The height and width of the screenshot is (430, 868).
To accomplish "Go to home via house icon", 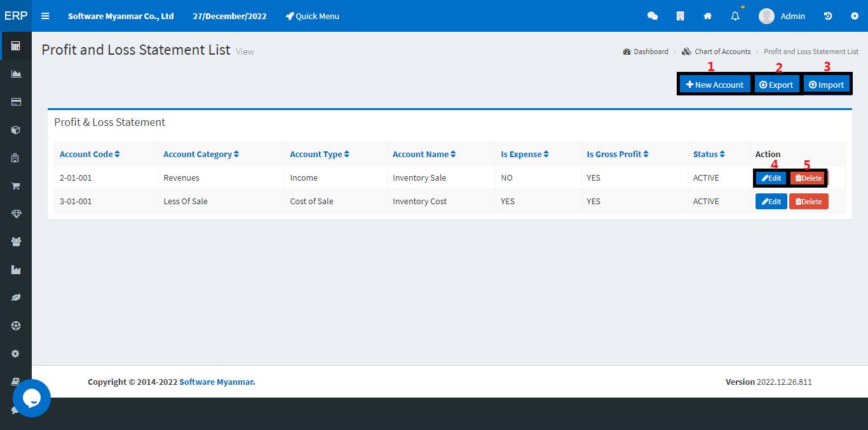I will pyautogui.click(x=707, y=16).
